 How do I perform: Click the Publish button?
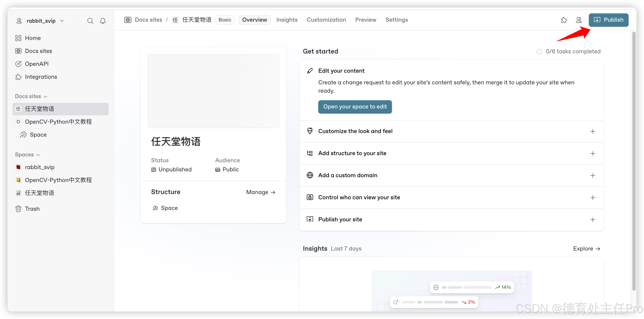[608, 20]
